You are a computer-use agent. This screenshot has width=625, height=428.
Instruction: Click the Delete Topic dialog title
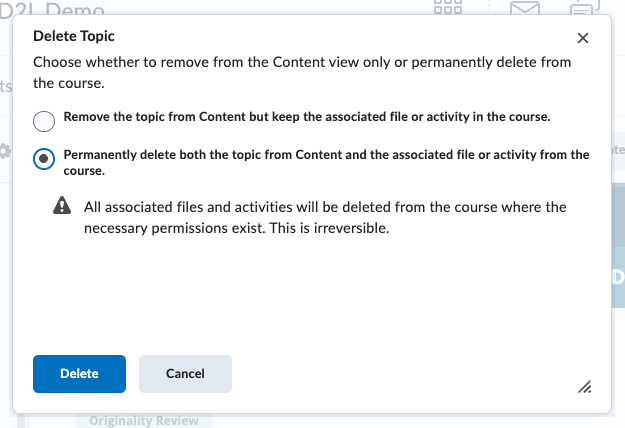coord(74,36)
